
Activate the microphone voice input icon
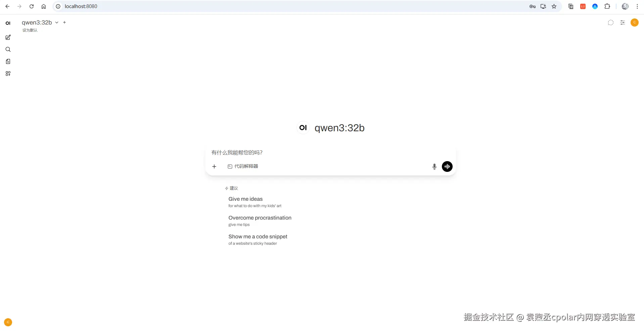(434, 166)
